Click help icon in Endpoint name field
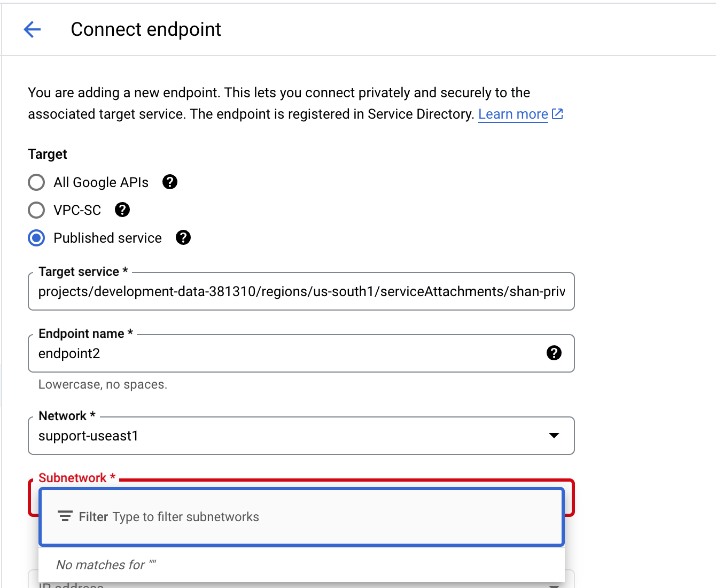Image resolution: width=716 pixels, height=588 pixels. 554,353
